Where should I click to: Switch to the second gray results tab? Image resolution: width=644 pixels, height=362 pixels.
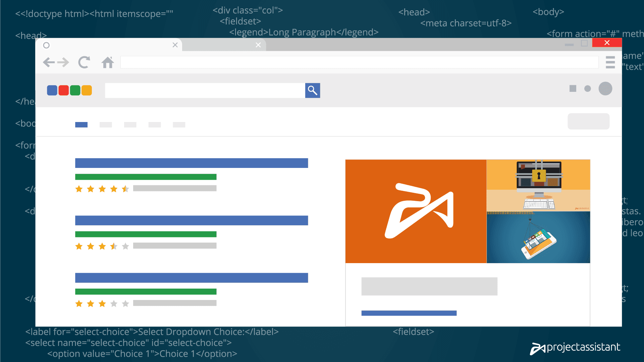tap(106, 125)
